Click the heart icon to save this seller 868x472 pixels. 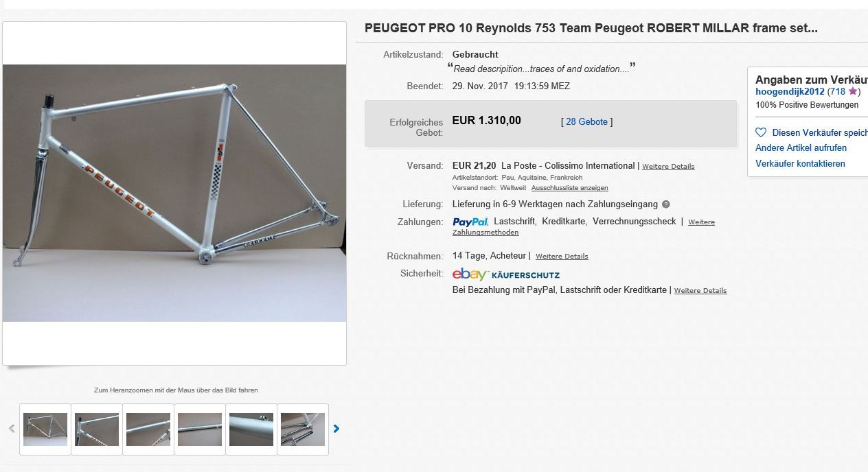pos(761,132)
